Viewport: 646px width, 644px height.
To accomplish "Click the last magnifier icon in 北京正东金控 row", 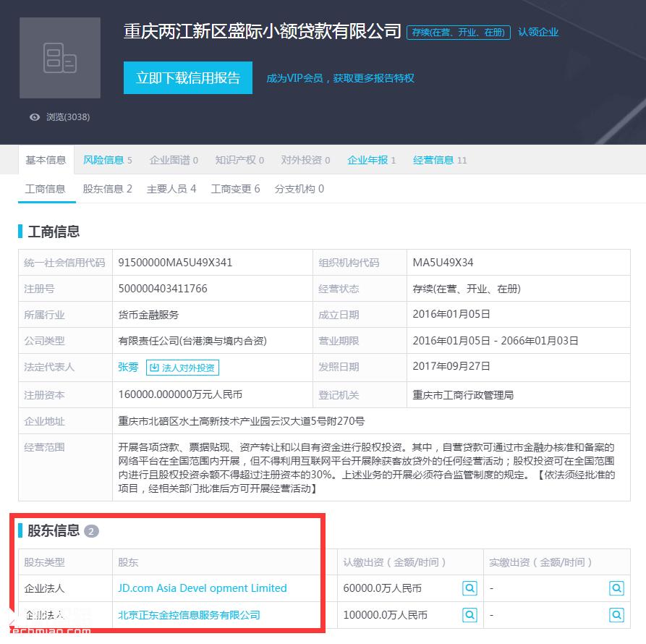I will 616,615.
